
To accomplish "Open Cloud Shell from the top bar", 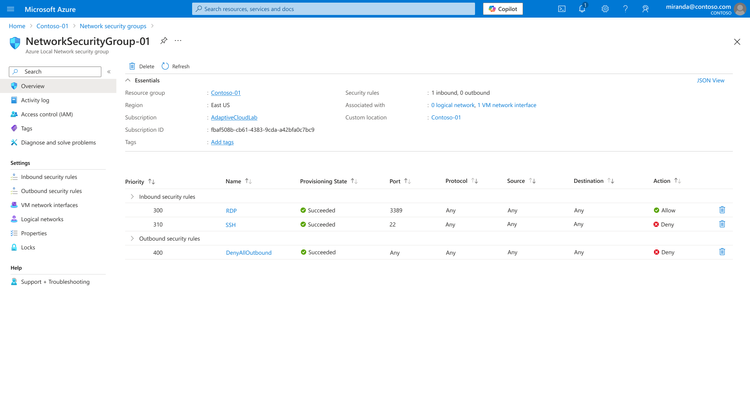I will click(x=562, y=9).
